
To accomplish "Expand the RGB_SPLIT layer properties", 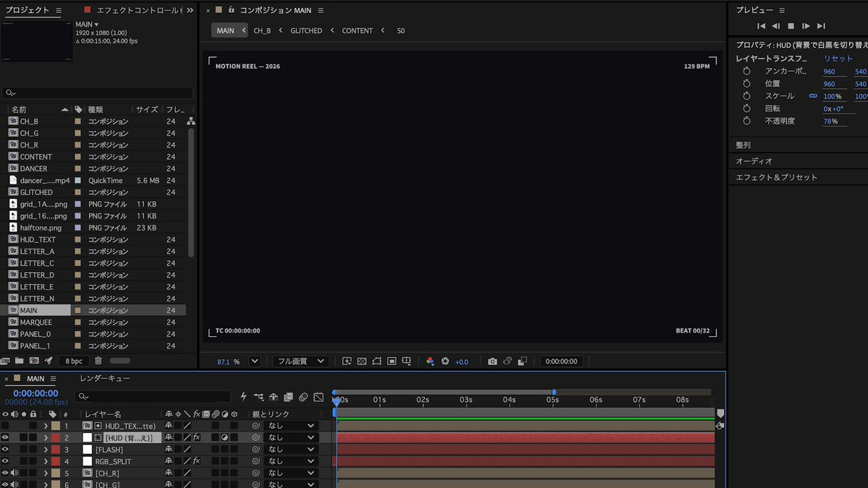I will pyautogui.click(x=46, y=461).
